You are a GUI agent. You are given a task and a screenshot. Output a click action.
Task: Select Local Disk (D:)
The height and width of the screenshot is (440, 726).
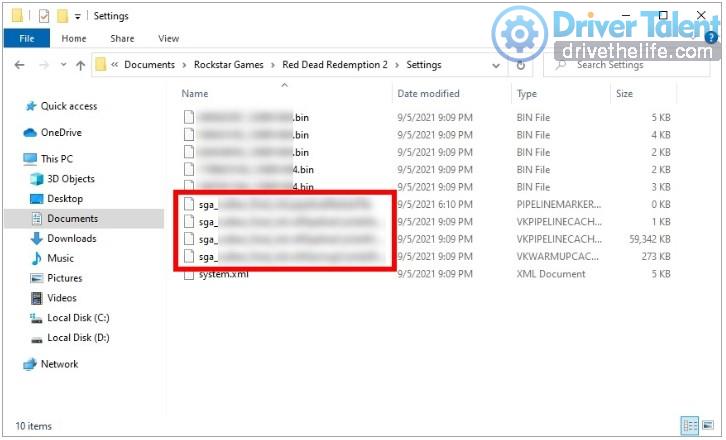pyautogui.click(x=78, y=339)
